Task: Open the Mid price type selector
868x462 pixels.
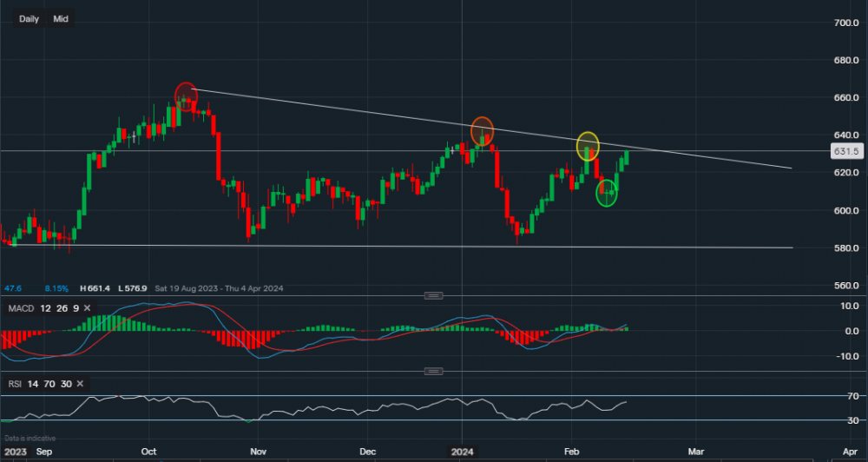Action: pyautogui.click(x=61, y=18)
